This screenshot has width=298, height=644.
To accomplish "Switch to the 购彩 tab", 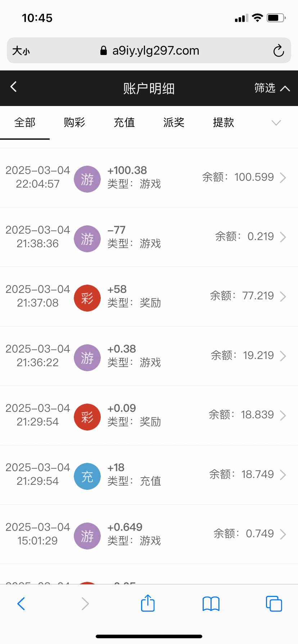I will coord(74,123).
